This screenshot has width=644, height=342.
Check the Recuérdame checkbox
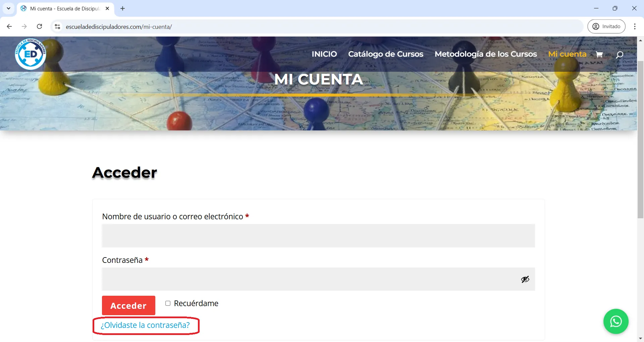(x=168, y=303)
